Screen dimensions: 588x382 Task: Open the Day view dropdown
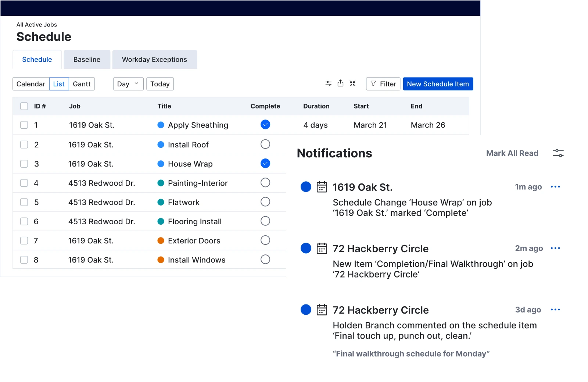(x=128, y=84)
